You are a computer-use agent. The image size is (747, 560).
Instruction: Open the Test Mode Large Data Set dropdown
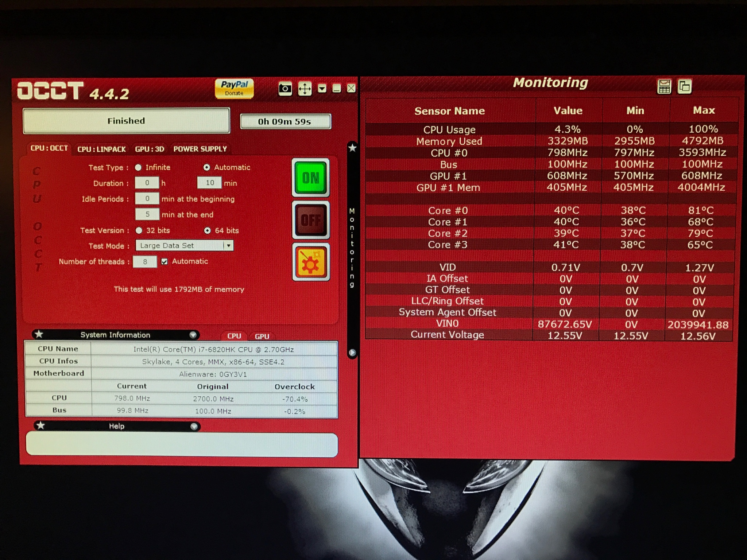(x=185, y=245)
